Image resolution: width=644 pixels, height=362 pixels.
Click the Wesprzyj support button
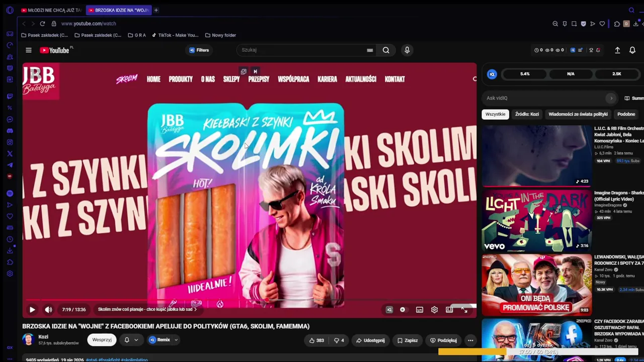coord(102,340)
